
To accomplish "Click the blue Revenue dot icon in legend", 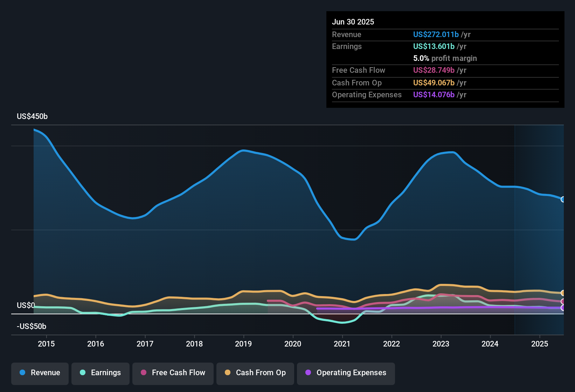I will tap(22, 373).
